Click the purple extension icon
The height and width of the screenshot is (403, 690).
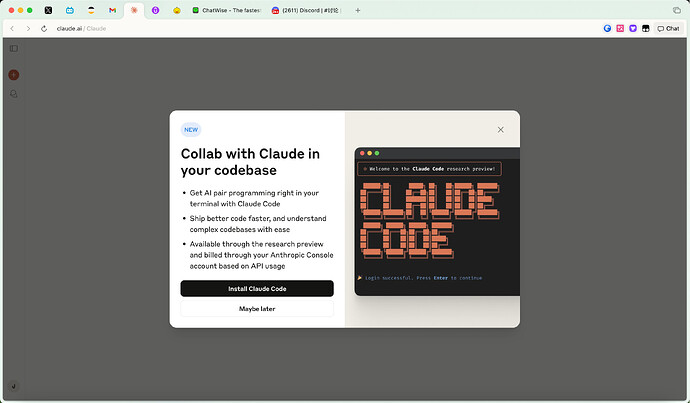click(633, 29)
